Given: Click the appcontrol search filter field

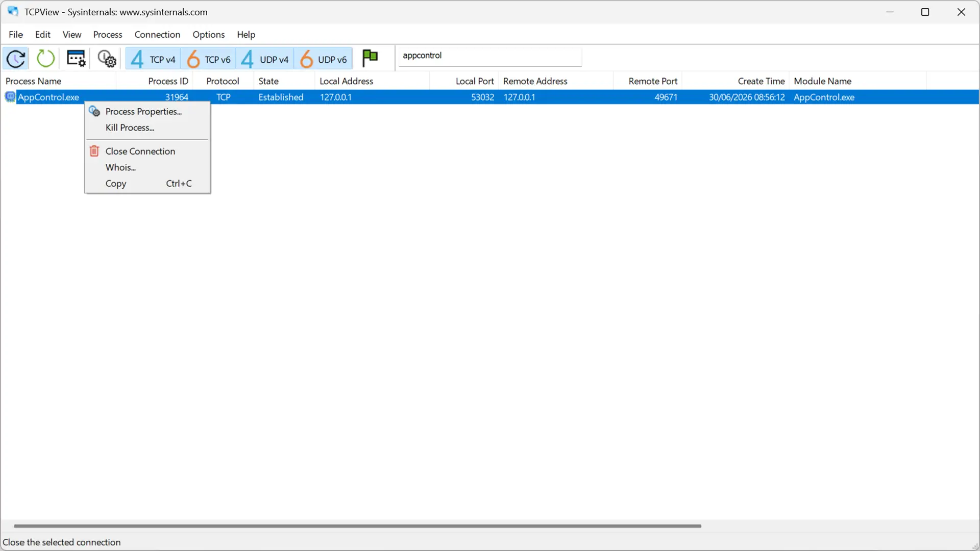Looking at the screenshot, I should 489,56.
